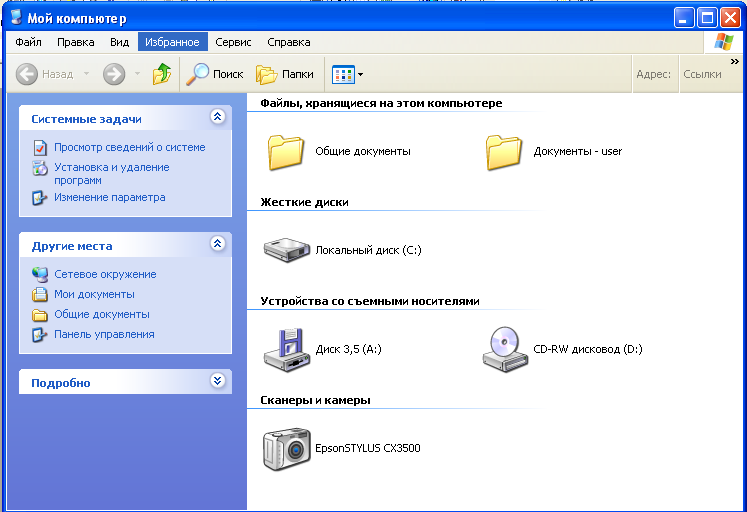Click the Панель управления sidebar icon
The height and width of the screenshot is (512, 747).
[x=40, y=335]
